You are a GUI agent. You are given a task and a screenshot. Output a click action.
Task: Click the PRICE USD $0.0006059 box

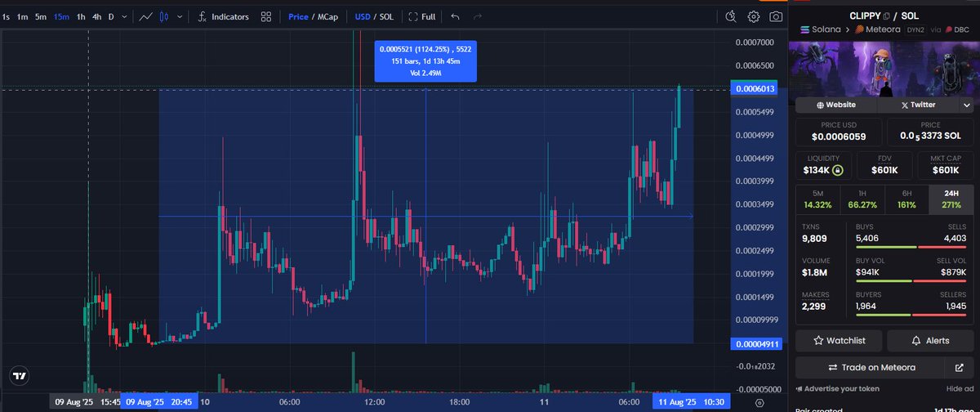point(840,131)
